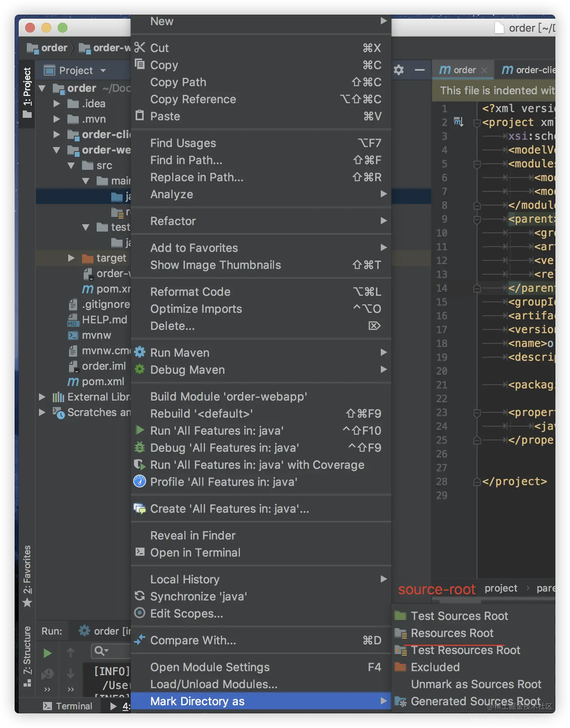
Task: Choose Find Usages from context menu
Action: 261,143
